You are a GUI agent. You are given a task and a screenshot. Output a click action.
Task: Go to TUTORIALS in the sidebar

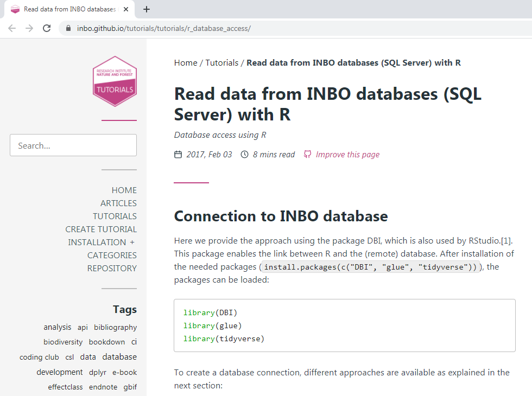coord(115,216)
